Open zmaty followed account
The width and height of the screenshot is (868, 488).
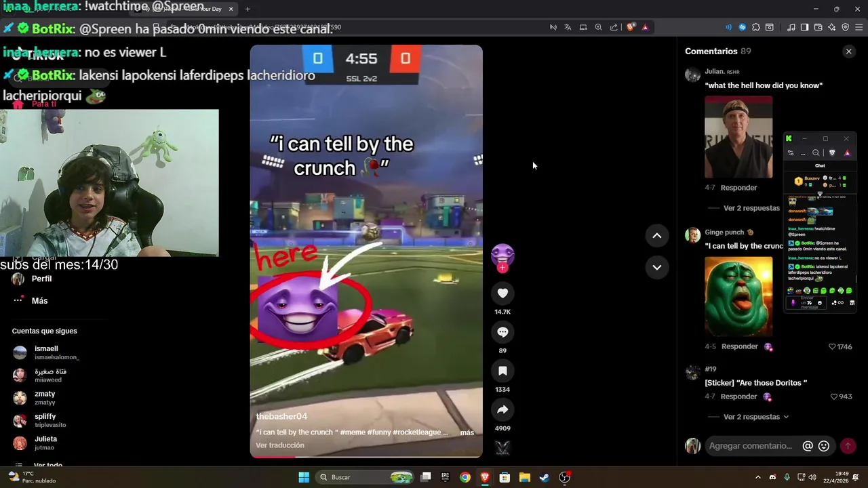35,398
